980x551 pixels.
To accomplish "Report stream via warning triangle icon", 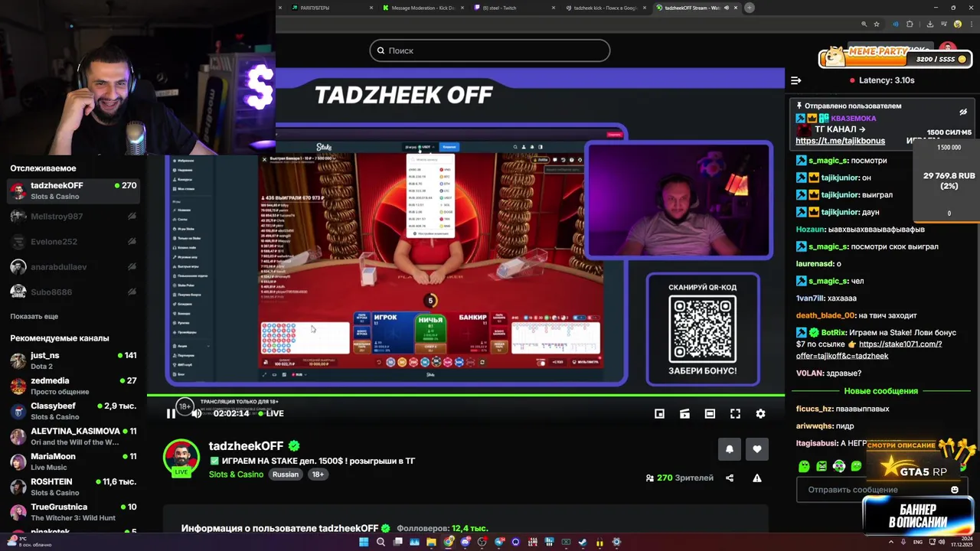I will [x=756, y=478].
